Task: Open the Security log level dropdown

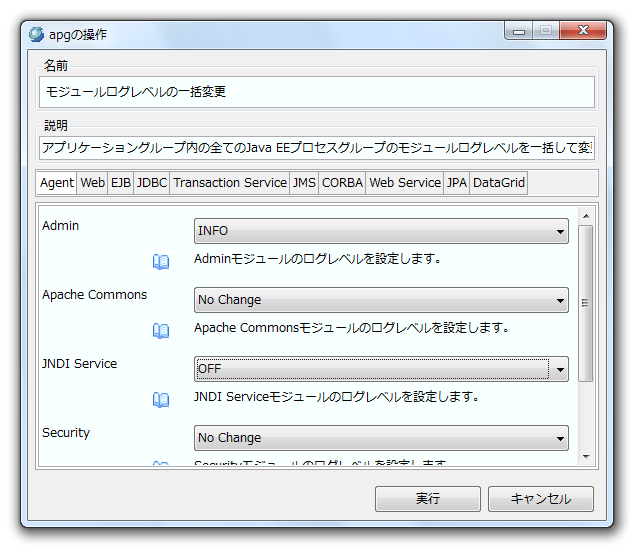Action: coord(380,438)
